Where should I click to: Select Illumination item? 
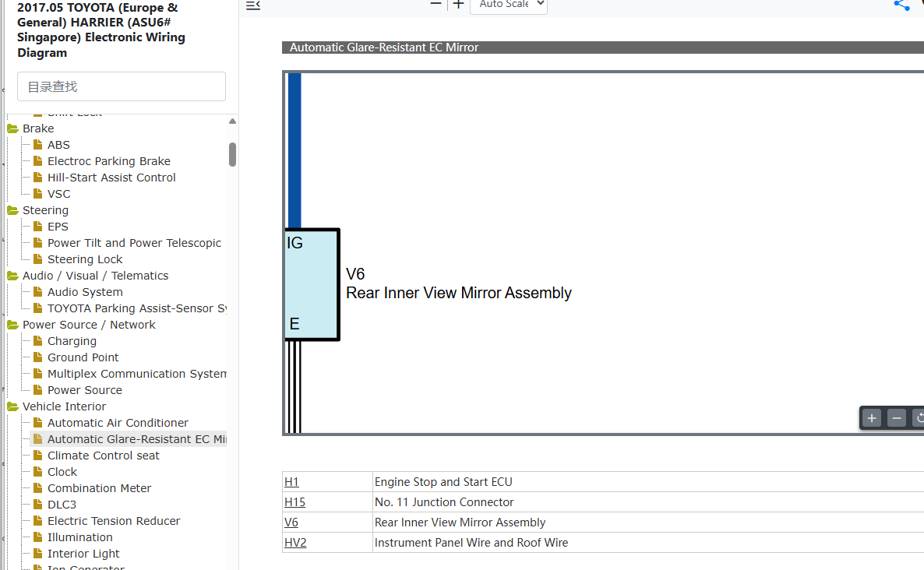[x=79, y=537]
